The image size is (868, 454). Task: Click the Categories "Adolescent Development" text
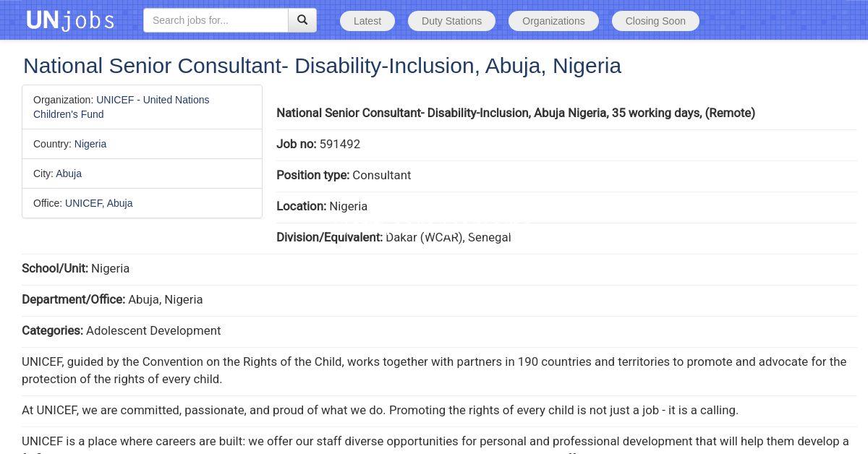[153, 330]
